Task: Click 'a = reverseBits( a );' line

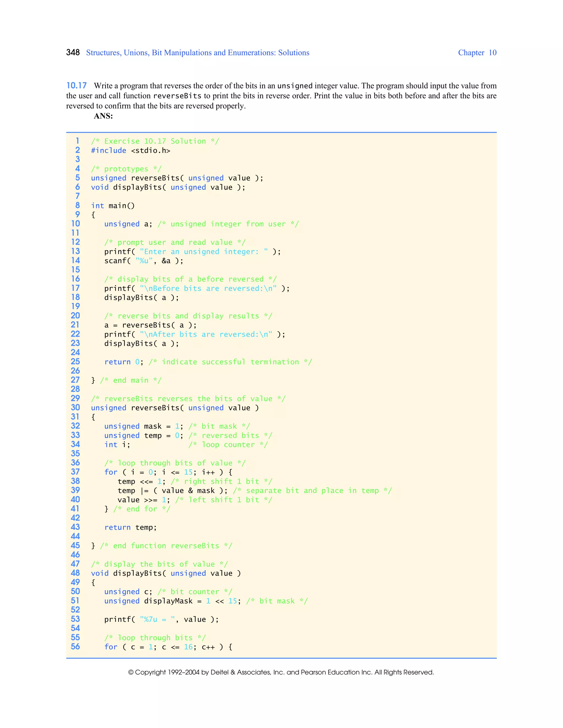Action: pos(150,325)
